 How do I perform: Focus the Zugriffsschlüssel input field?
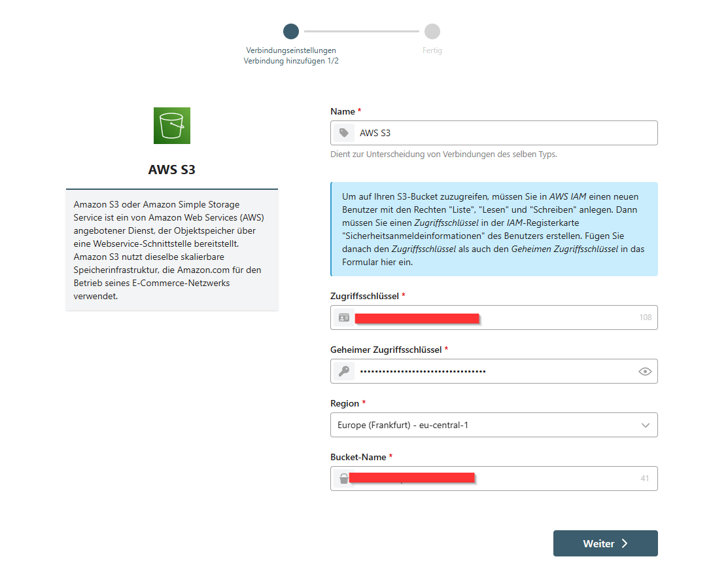pos(494,317)
